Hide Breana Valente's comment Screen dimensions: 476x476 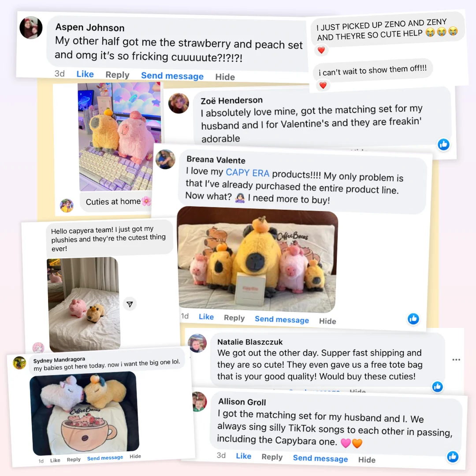point(327,321)
